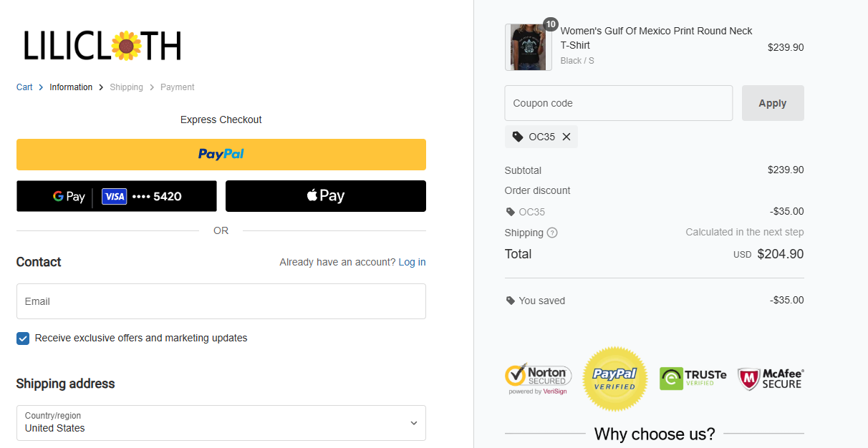
Task: Go back to Cart in breadcrumb
Action: click(24, 87)
